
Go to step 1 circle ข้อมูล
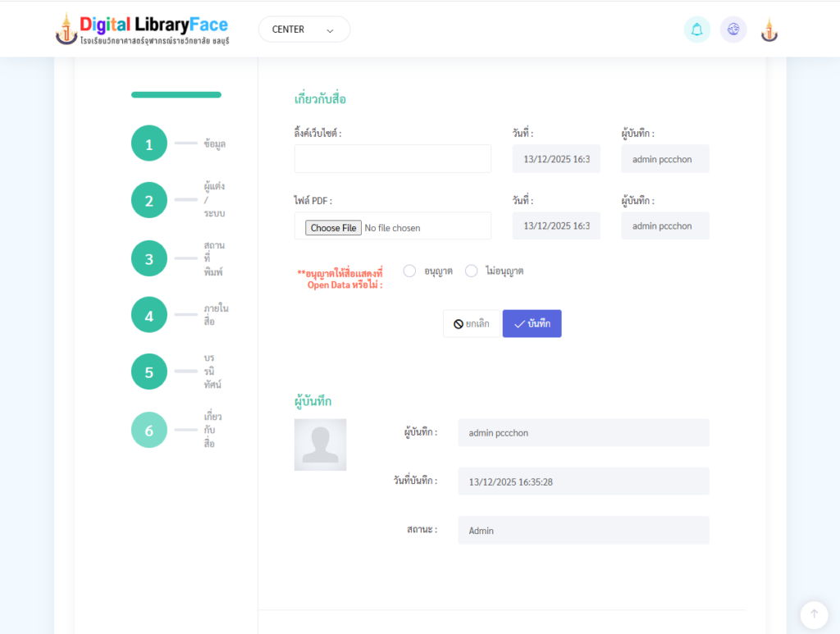pyautogui.click(x=149, y=144)
